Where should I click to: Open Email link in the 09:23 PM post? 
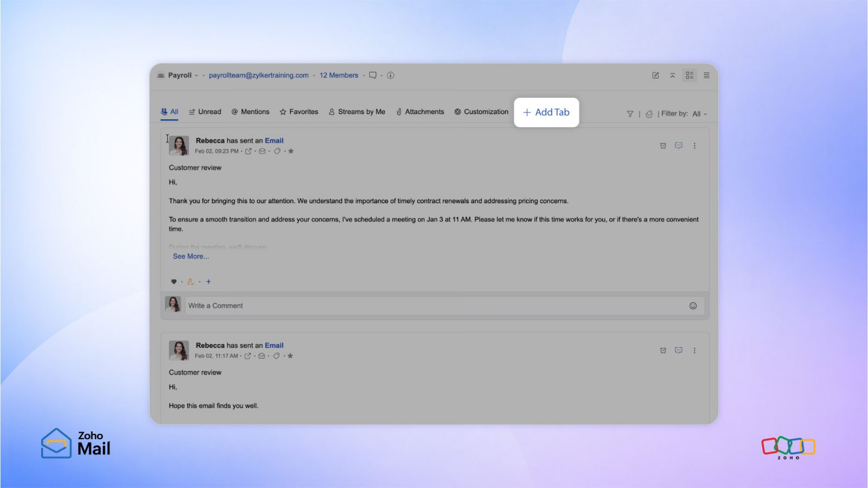[x=274, y=140]
